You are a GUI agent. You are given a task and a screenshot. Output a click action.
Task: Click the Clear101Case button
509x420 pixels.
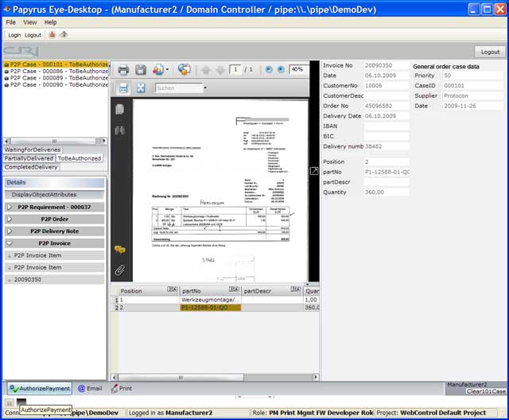pyautogui.click(x=486, y=391)
